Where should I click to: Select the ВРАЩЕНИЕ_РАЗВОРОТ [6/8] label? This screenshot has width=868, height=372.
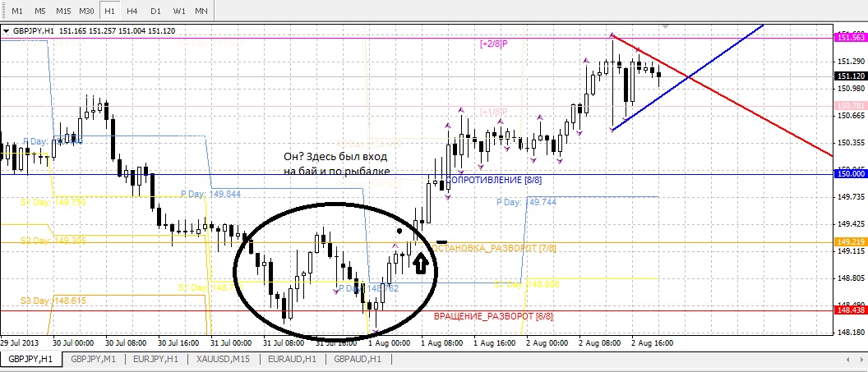(x=493, y=317)
